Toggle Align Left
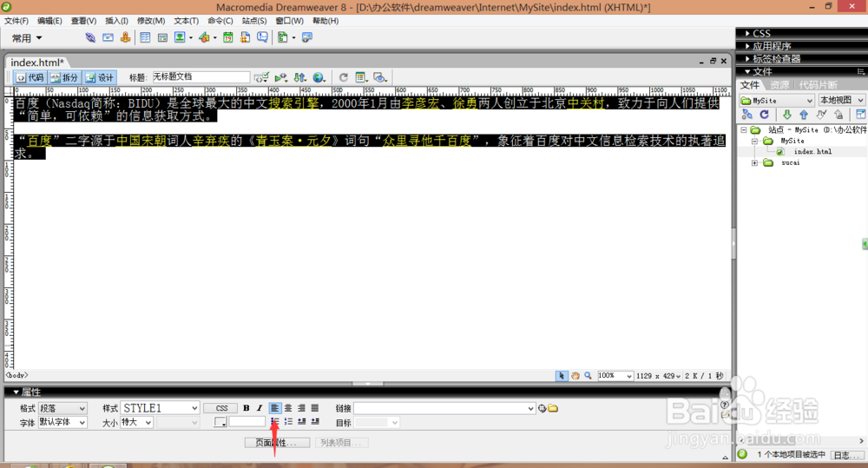 pos(274,408)
